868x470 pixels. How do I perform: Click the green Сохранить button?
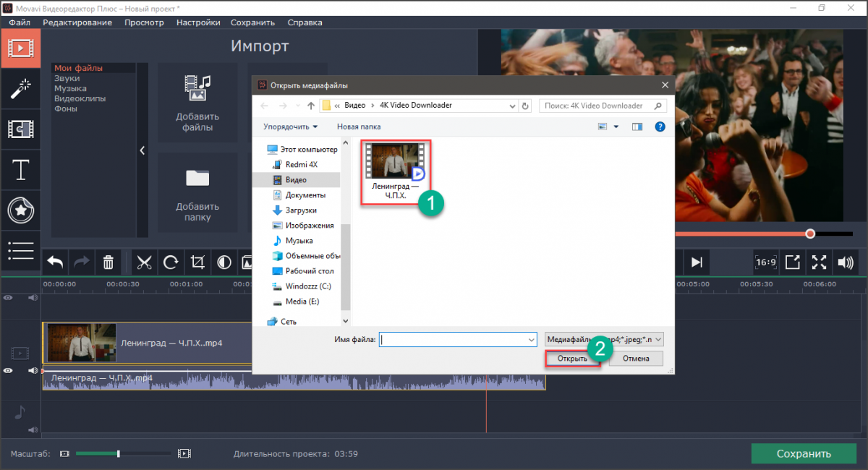(804, 454)
